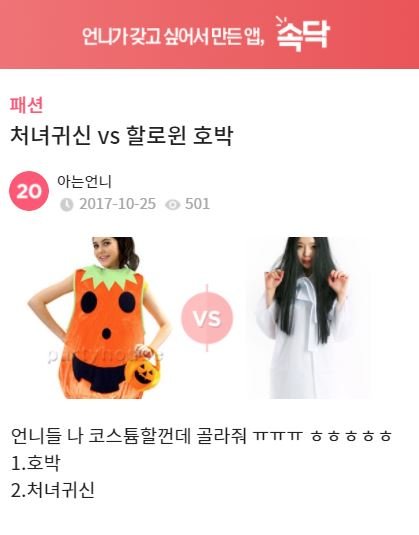The width and height of the screenshot is (419, 535).
Task: Click the clock icon beside the date
Action: pos(67,204)
